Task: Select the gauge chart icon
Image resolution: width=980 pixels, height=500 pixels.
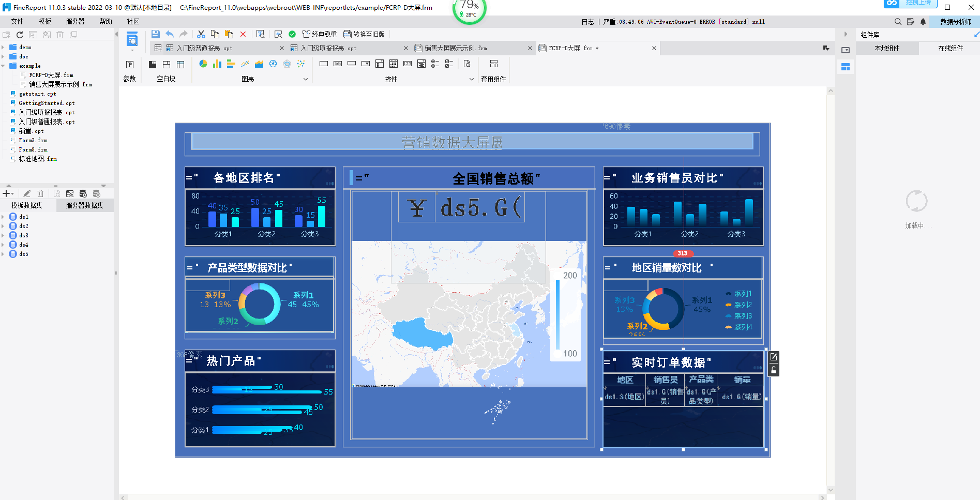Action: [x=273, y=64]
